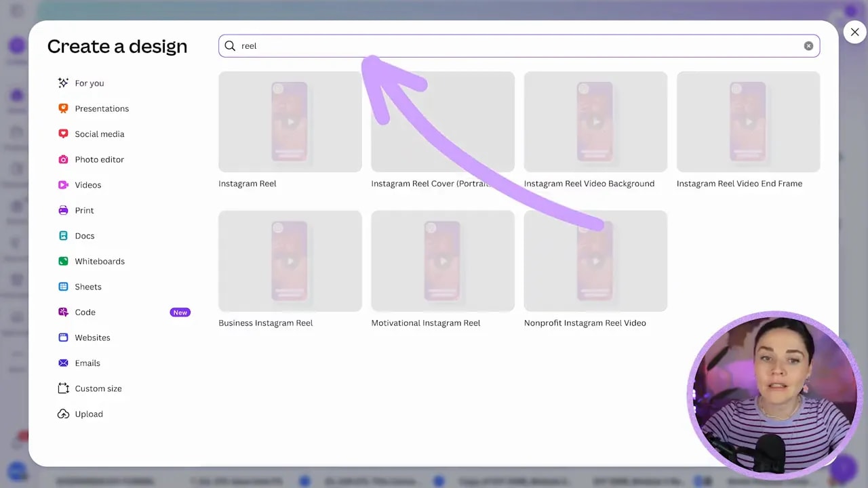Image resolution: width=868 pixels, height=488 pixels.
Task: Click Business Instagram Reel title
Action: tap(266, 323)
